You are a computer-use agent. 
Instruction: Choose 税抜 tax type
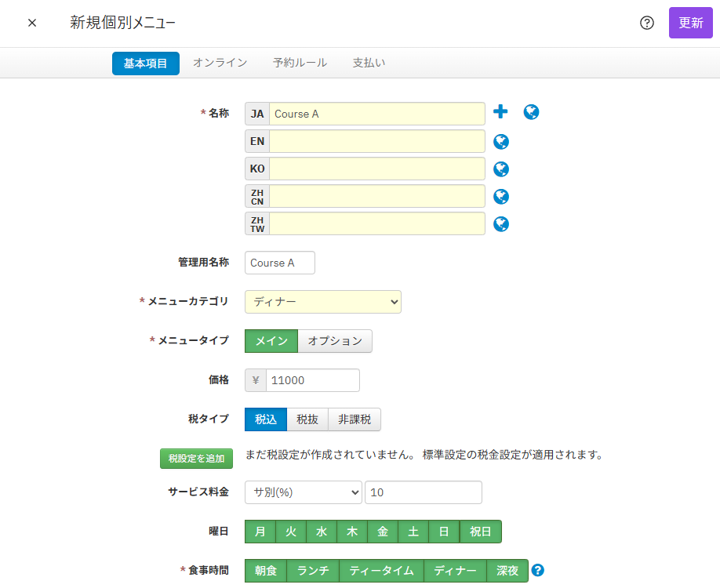tap(307, 419)
